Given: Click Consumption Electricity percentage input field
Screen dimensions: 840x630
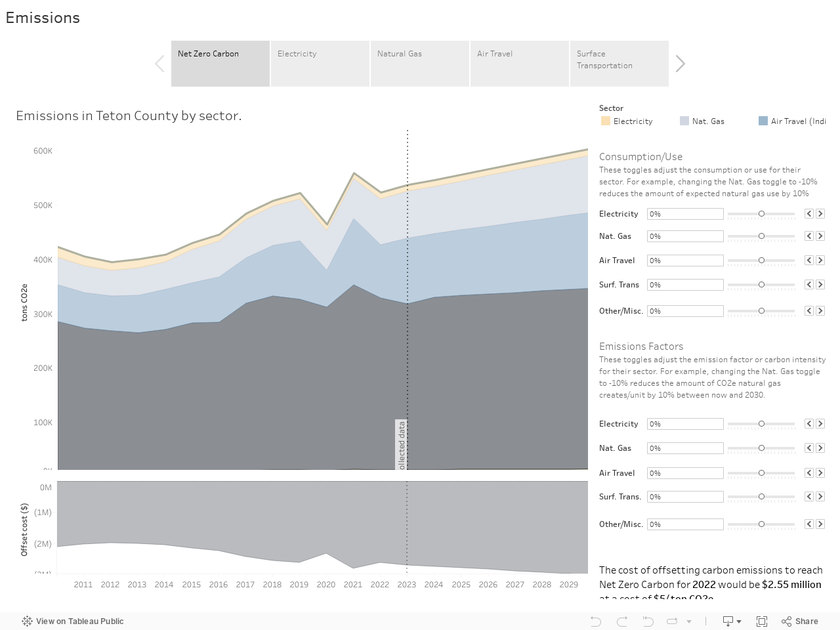Looking at the screenshot, I should pyautogui.click(x=685, y=214).
